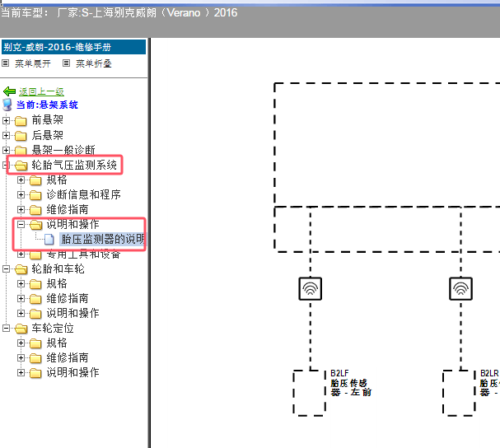The height and width of the screenshot is (448, 500).
Task: Click the 车轮定位 open folder icon
Action: click(x=21, y=329)
